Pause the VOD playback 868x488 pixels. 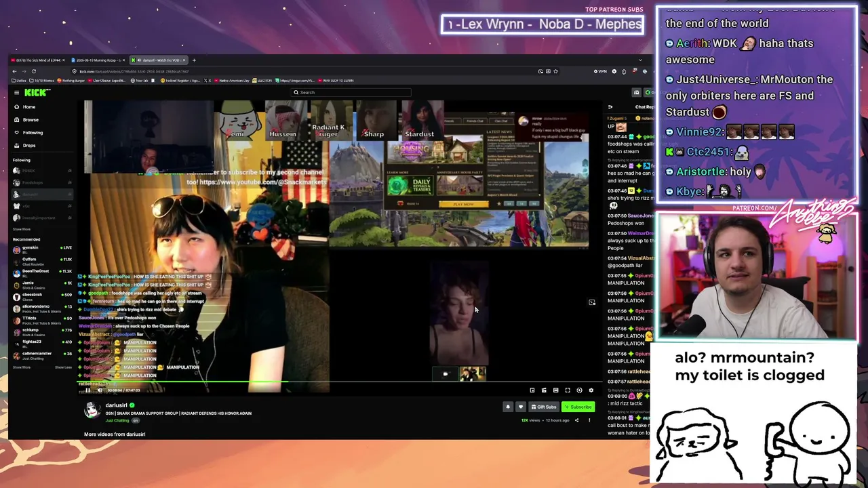(x=87, y=390)
